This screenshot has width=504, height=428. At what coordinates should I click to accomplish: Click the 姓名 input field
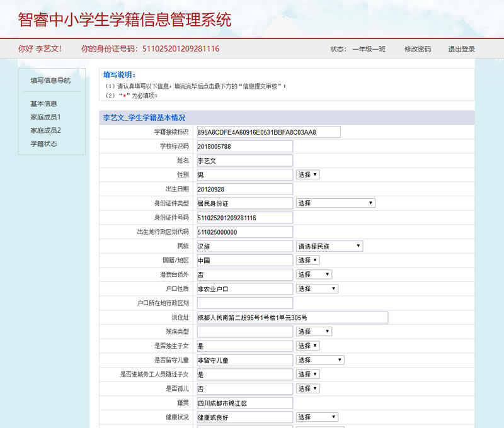click(244, 160)
